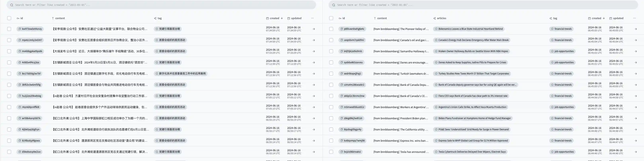
Task: Open the kw973owle44onzy record with its arrow
Action: [x=314, y=29]
